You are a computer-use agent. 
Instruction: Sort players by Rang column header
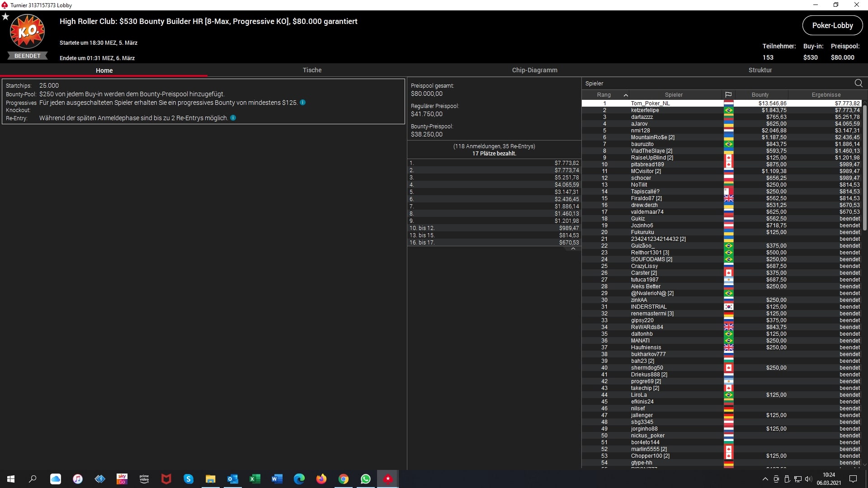click(x=604, y=95)
